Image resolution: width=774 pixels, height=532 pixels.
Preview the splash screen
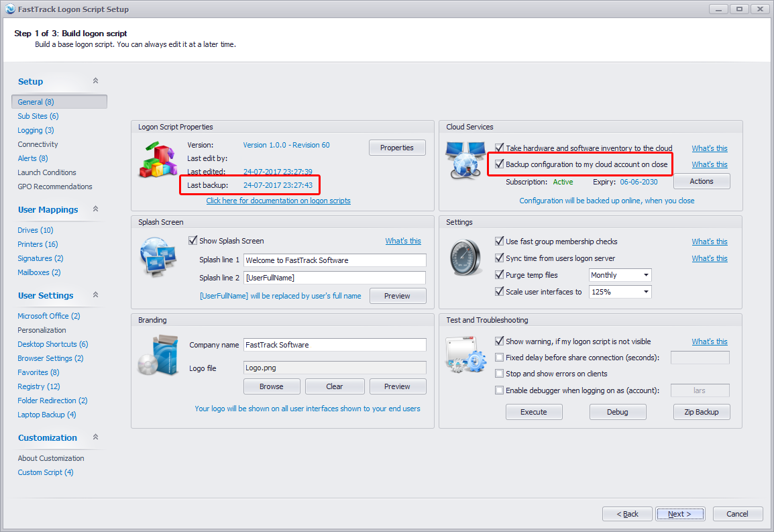coord(397,296)
